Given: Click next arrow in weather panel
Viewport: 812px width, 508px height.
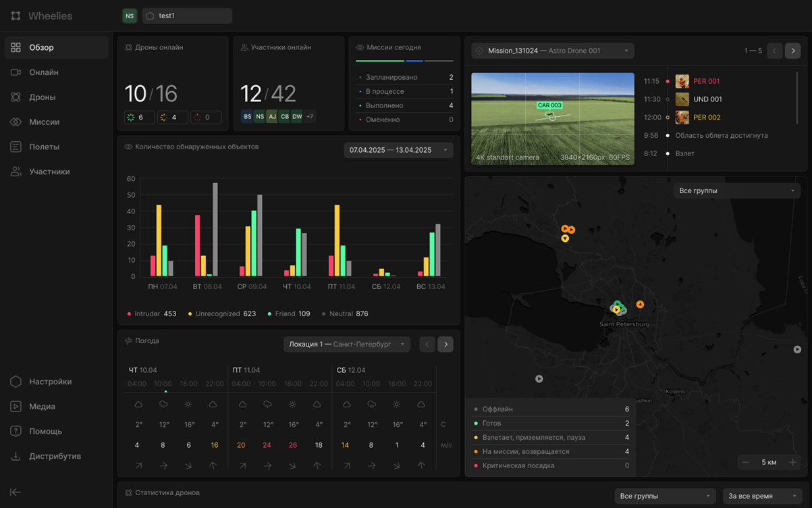Looking at the screenshot, I should click(x=445, y=345).
